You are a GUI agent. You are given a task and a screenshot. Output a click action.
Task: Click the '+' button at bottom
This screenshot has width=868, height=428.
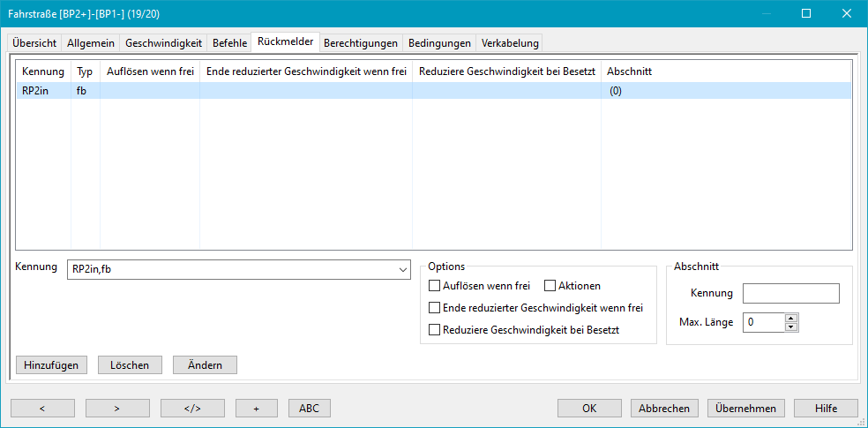256,408
